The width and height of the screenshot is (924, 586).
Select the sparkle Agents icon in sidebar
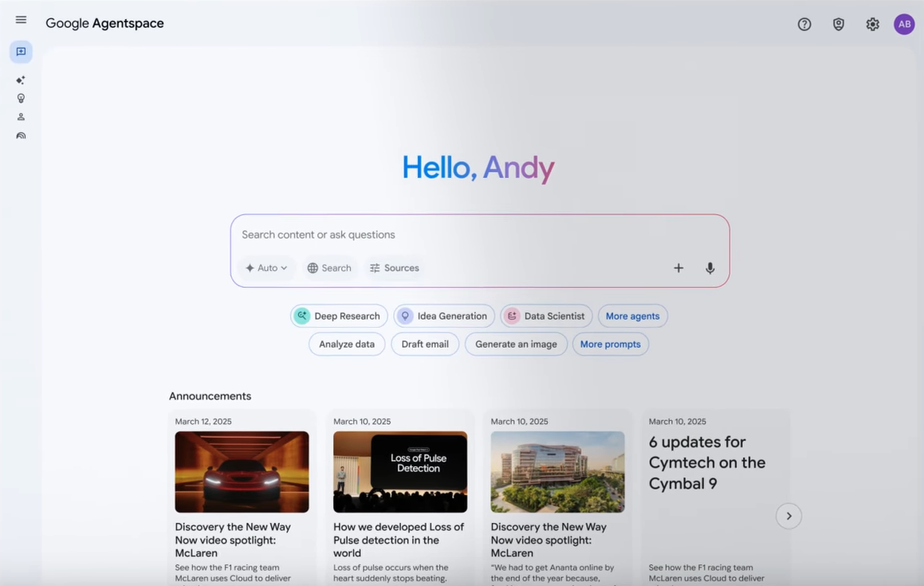[x=21, y=80]
